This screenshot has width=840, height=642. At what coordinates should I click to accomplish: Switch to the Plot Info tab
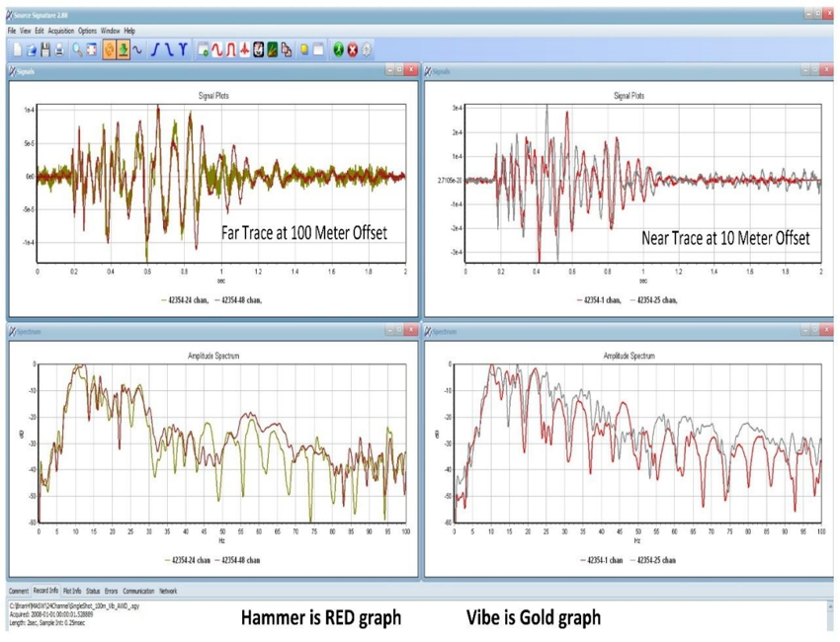72,591
